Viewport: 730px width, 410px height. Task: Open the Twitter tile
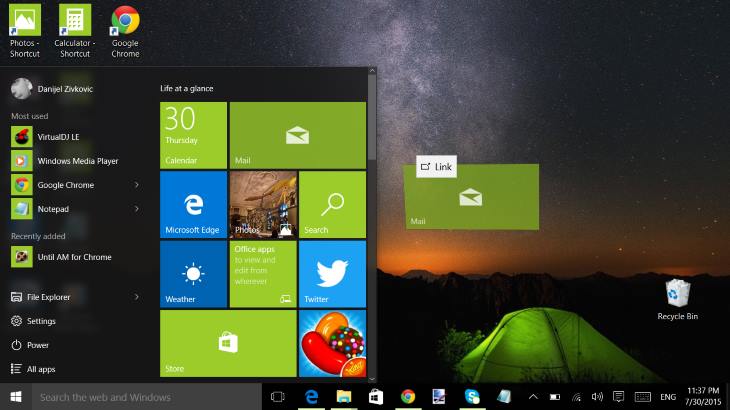click(x=332, y=274)
